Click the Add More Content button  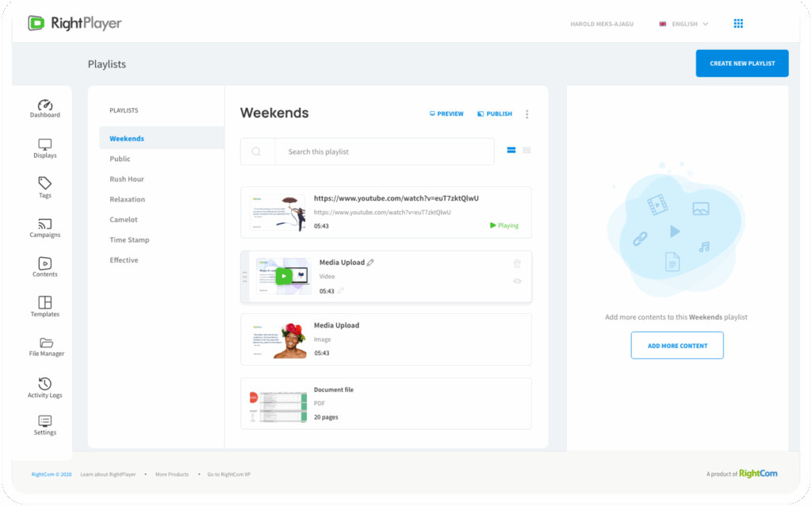point(677,346)
